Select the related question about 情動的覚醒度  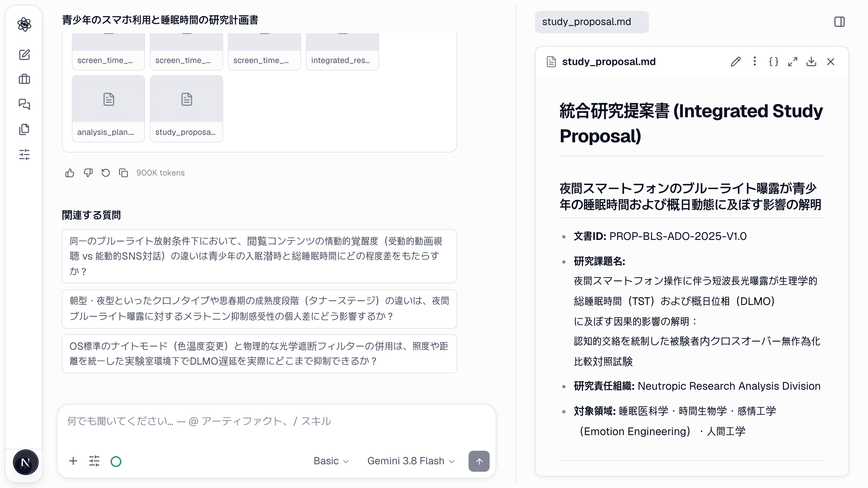[259, 256]
